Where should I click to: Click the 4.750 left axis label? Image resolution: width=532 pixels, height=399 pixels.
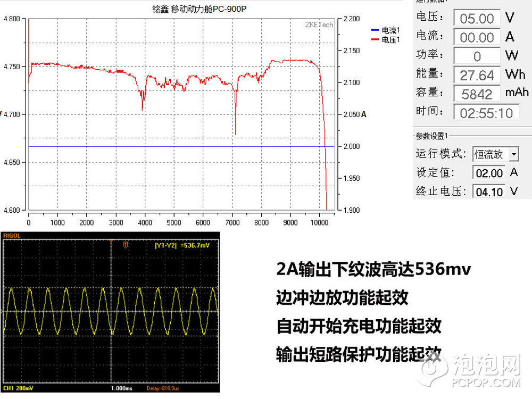pyautogui.click(x=12, y=66)
